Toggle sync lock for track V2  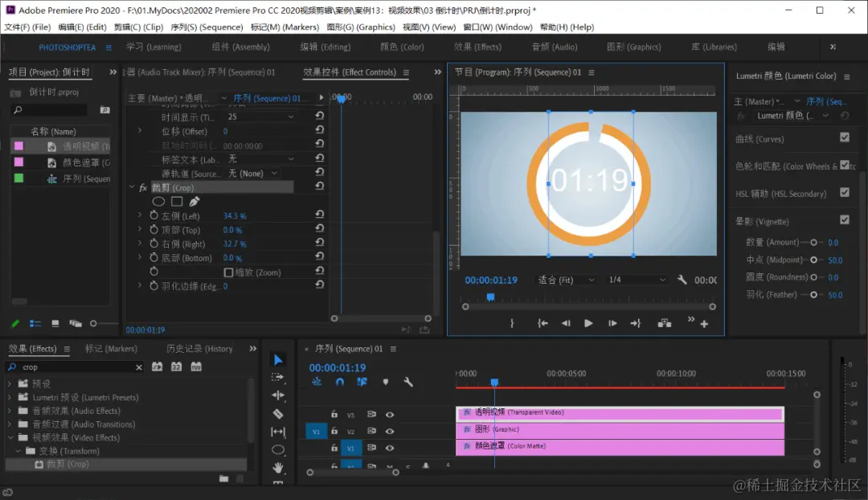point(371,431)
